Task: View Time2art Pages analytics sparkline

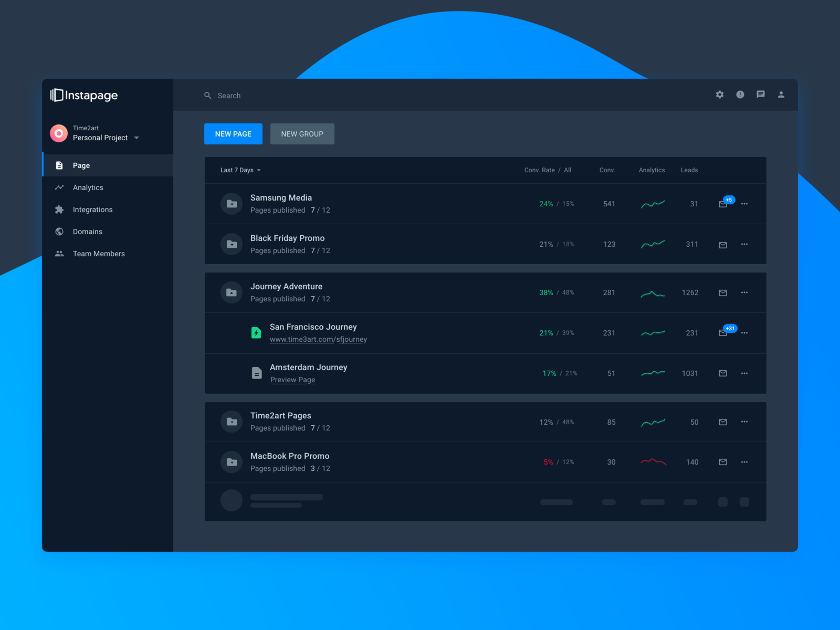Action: click(x=653, y=422)
